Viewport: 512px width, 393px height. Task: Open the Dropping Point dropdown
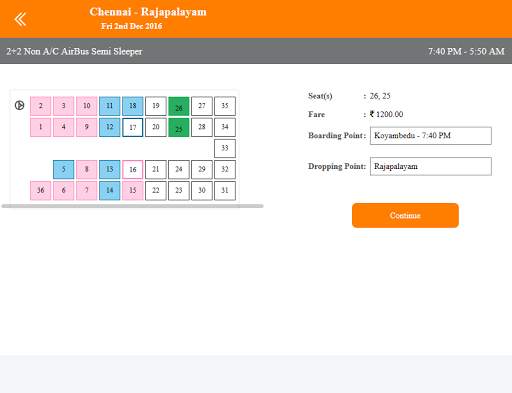(431, 166)
